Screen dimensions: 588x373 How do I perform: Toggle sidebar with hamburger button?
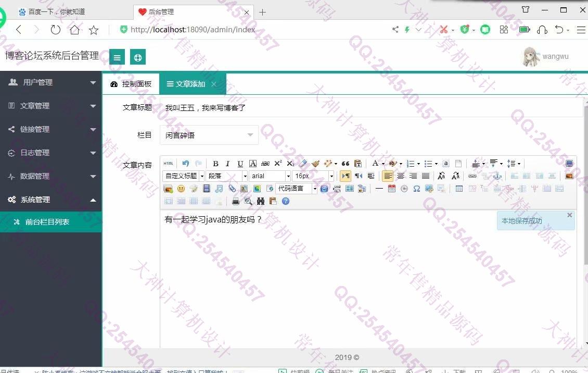pos(117,57)
